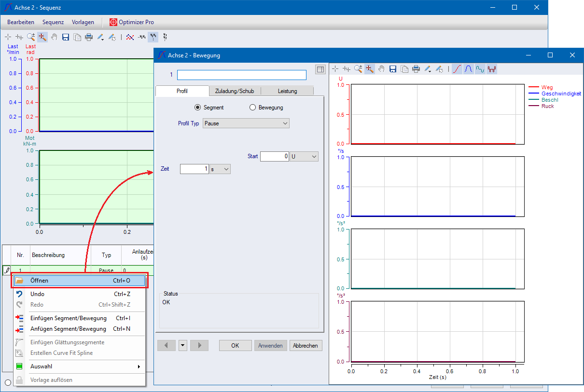This screenshot has width=584, height=392.
Task: Toggle the red Weg curve icon
Action: tap(457, 69)
